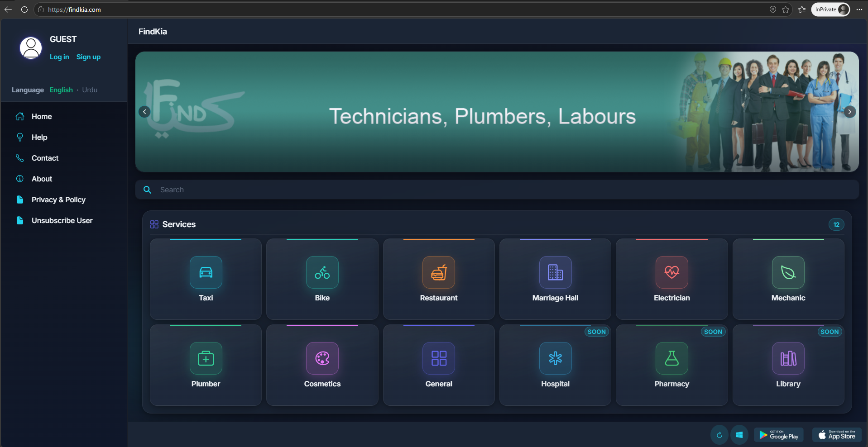Click the Log in link
The height and width of the screenshot is (447, 868).
(59, 57)
